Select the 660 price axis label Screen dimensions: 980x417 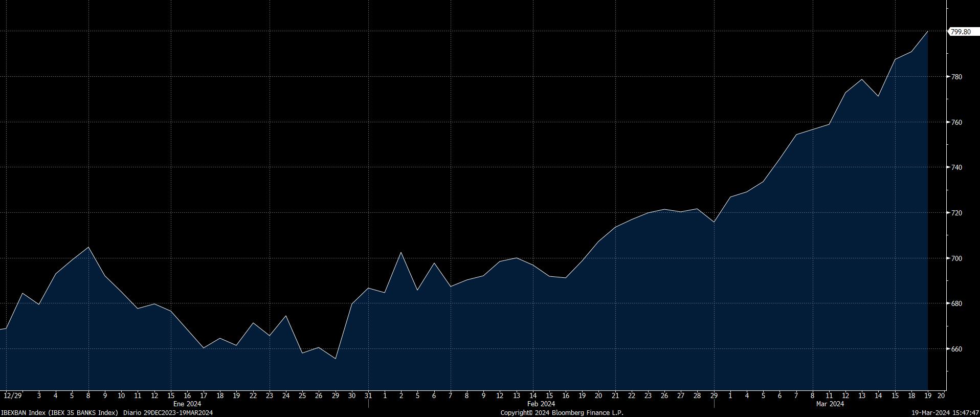956,349
